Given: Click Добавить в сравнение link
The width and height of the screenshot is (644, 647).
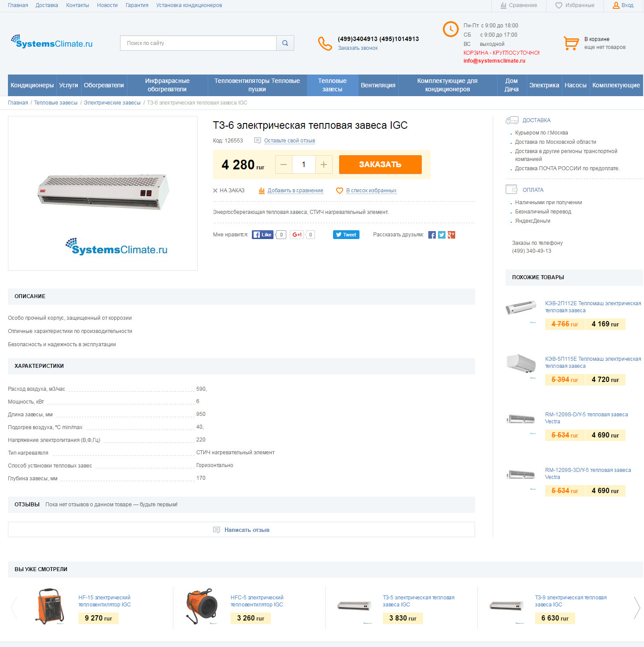Looking at the screenshot, I should [295, 191].
